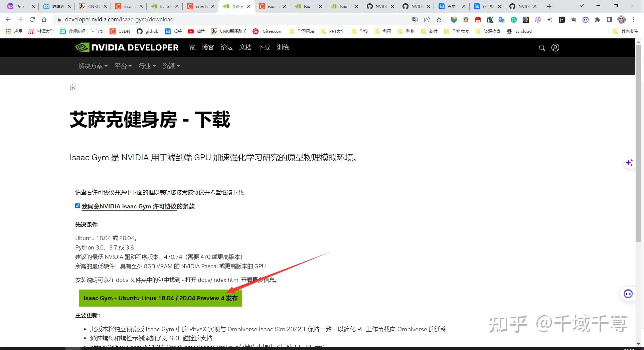The width and height of the screenshot is (644, 350).
Task: Go to browser home page
Action: (x=44, y=19)
